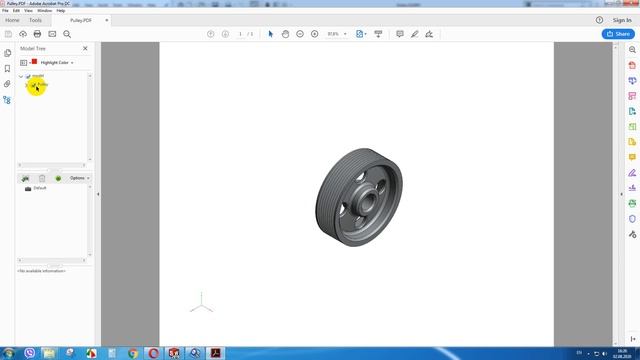
Task: Open the Page Thumbnails panel
Action: (7, 53)
